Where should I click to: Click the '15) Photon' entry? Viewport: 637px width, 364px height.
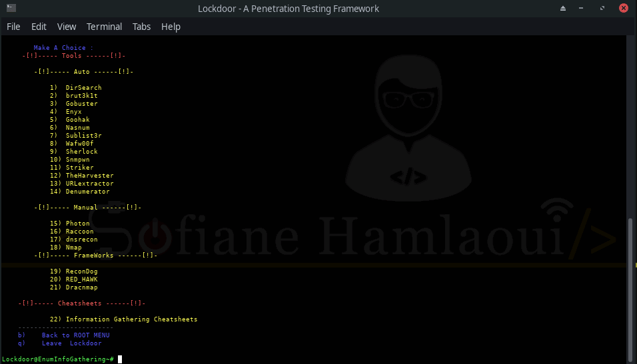(x=70, y=223)
